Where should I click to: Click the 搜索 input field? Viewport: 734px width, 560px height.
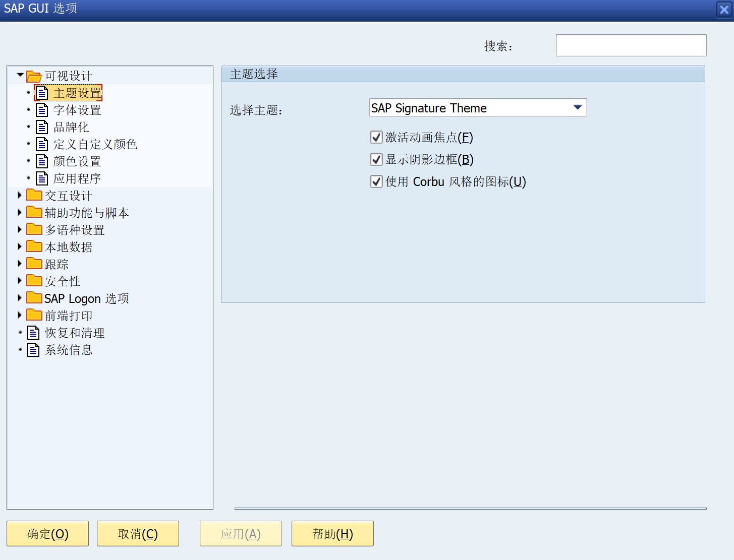click(631, 45)
